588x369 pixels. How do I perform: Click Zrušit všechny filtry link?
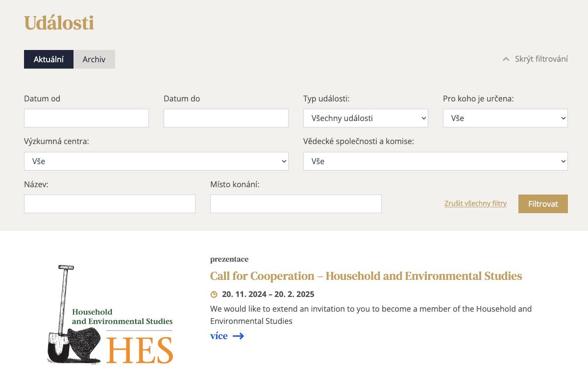coord(475,203)
